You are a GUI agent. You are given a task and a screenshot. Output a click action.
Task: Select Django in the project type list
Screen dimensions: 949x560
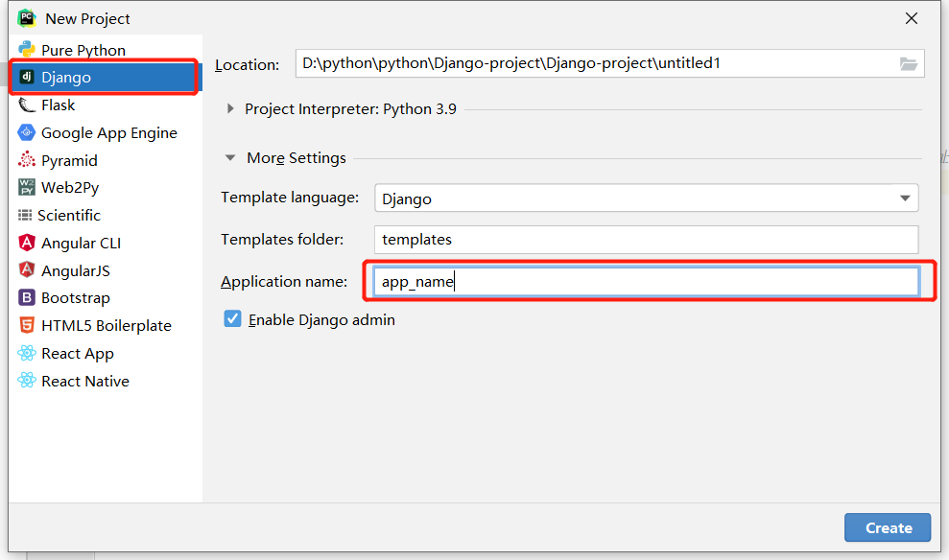(66, 78)
